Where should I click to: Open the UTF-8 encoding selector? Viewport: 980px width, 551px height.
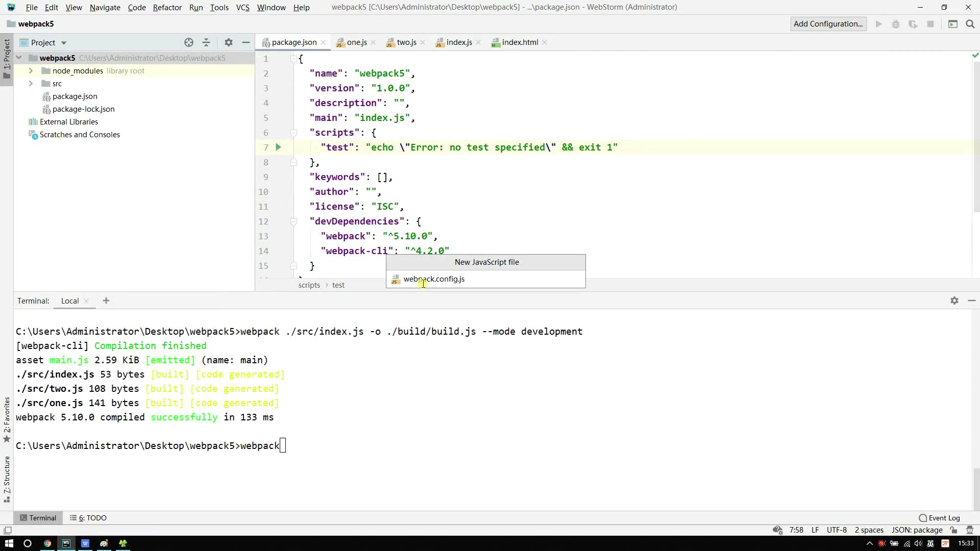click(837, 530)
